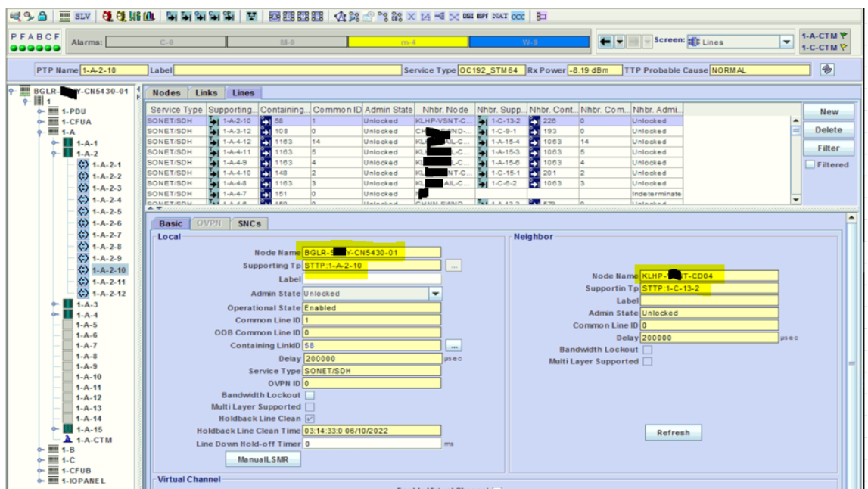
Task: Click the port icon for 1-A-2-10 in the tree
Action: tap(83, 269)
